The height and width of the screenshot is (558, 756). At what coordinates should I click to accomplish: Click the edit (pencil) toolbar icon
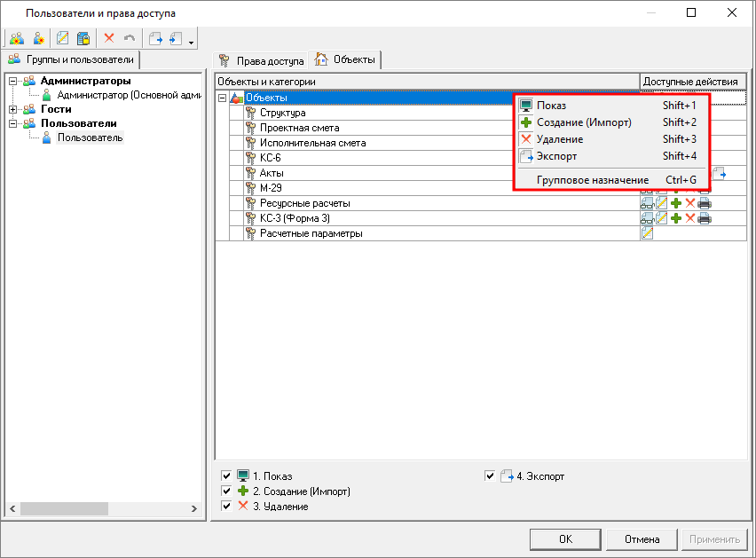coord(63,38)
